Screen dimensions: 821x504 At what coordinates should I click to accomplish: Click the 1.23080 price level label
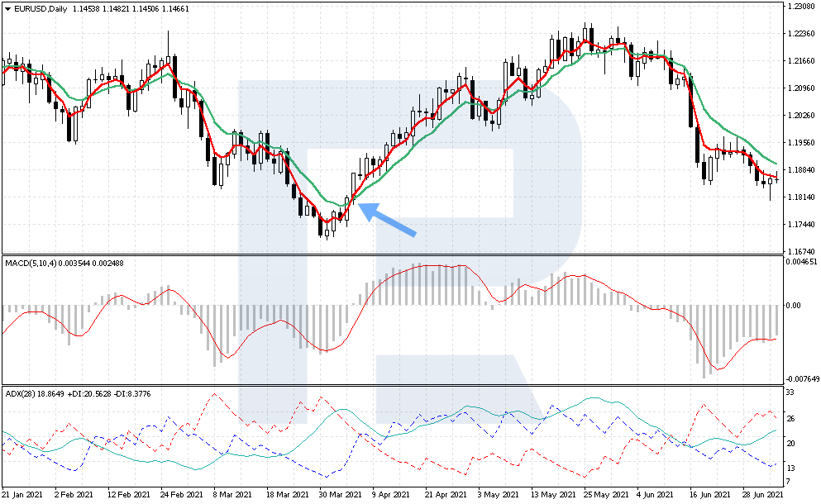coord(800,7)
